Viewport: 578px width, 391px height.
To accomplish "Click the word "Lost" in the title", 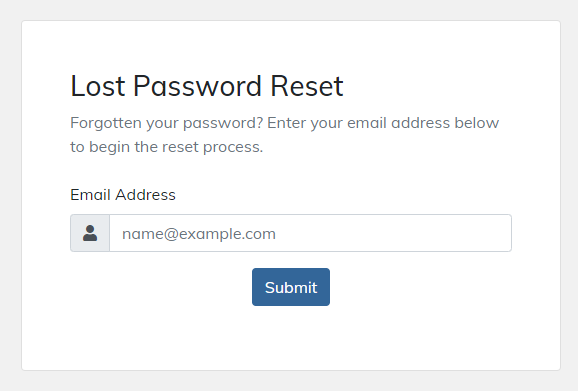I will pos(98,86).
